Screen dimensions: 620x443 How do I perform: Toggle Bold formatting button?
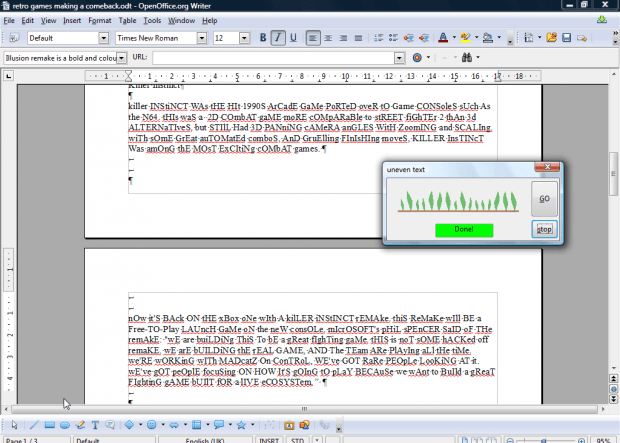264,38
